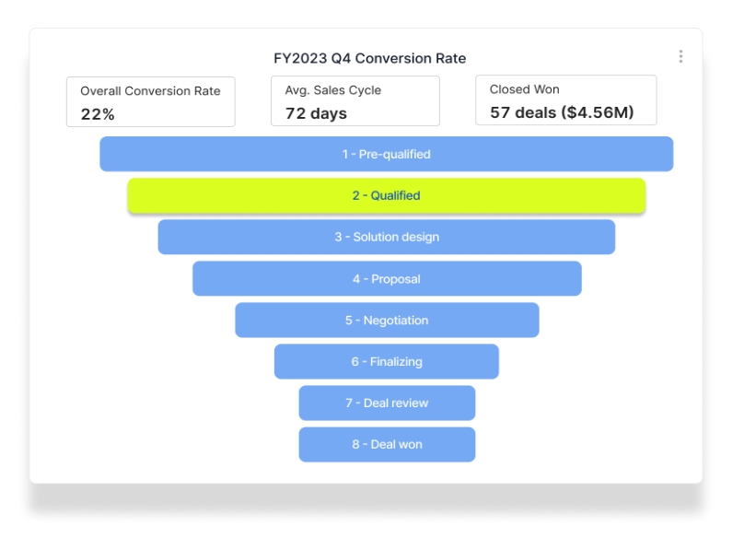This screenshot has width=756, height=538.
Task: Click the highlighted 2 - Qualified stage
Action: click(x=386, y=195)
